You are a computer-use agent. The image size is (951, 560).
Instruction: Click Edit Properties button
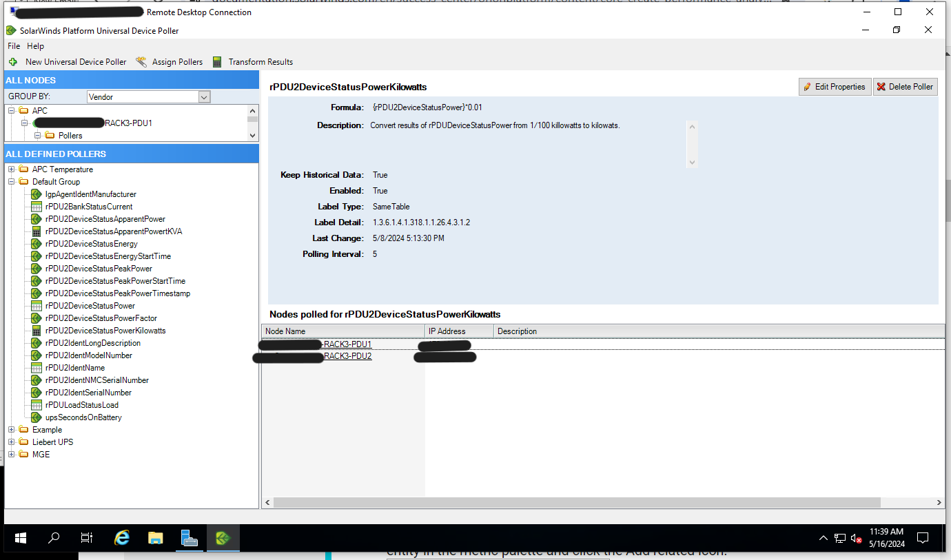(x=835, y=87)
